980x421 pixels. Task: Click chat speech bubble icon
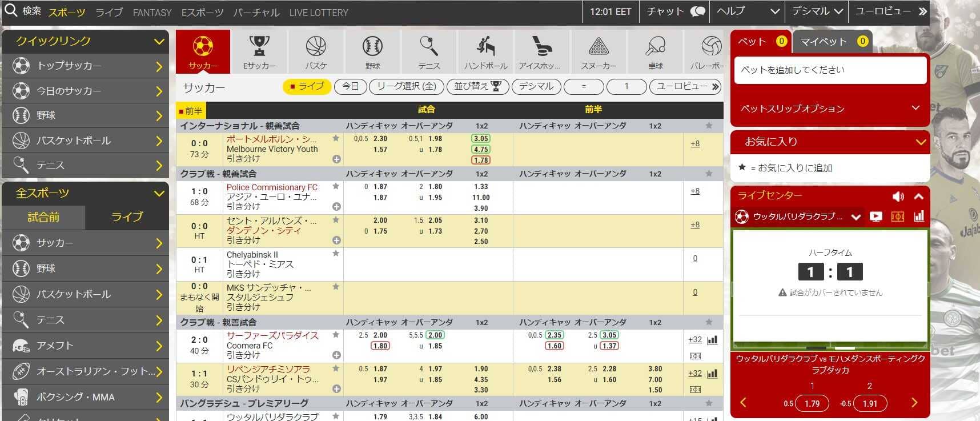pyautogui.click(x=698, y=11)
